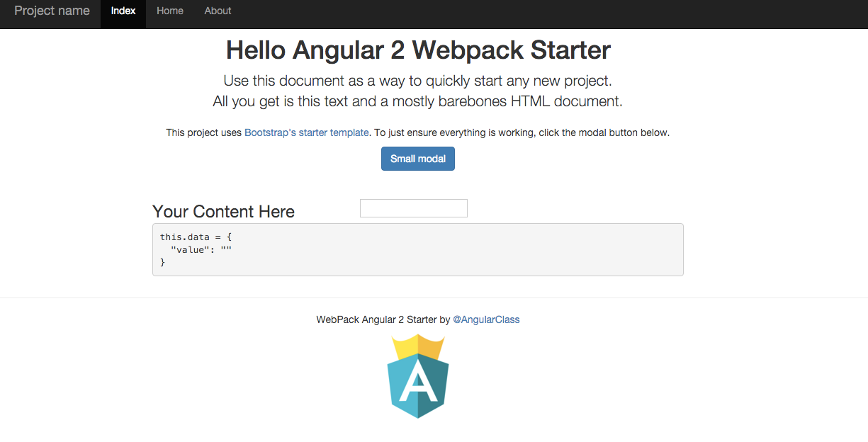Click the code block showing this.data
Viewport: 868px width, 442px height.
417,249
